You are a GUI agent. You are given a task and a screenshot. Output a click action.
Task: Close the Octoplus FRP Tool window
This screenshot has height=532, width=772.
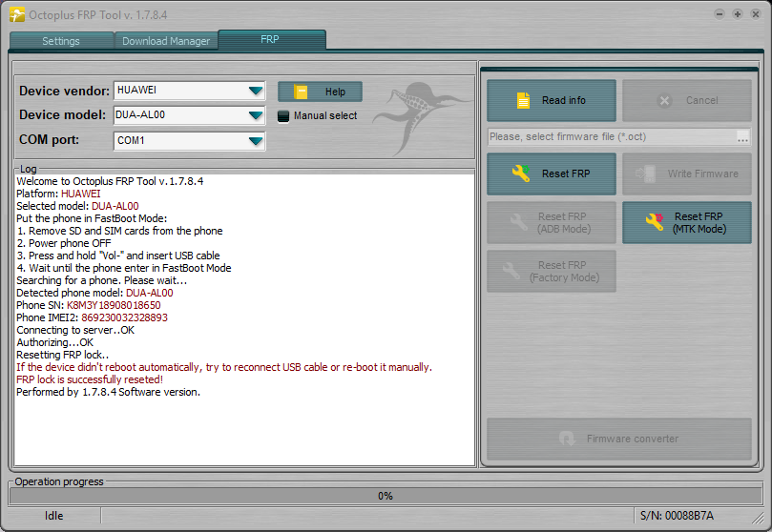pyautogui.click(x=756, y=14)
